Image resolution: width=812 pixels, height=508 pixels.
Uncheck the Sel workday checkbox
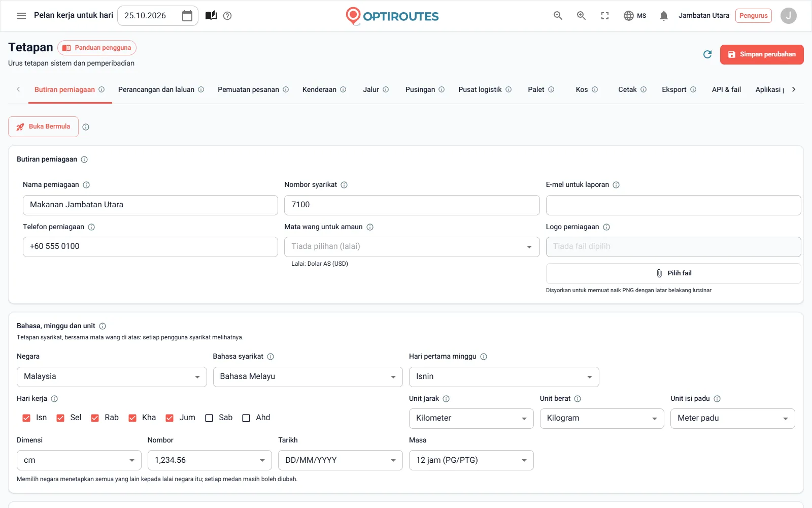(x=60, y=418)
